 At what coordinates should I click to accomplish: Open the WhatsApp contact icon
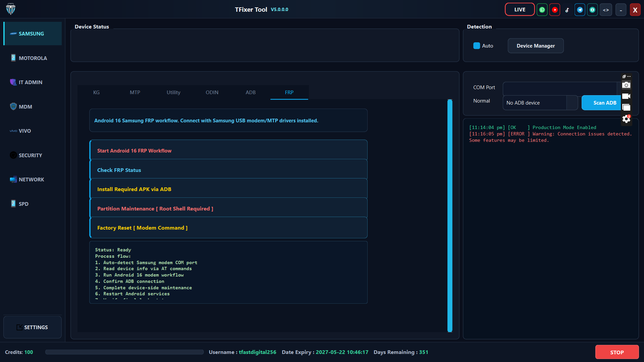[x=542, y=10]
